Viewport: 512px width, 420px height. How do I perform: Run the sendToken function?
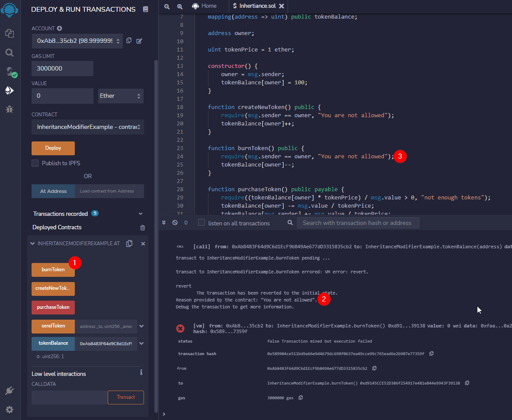[53, 326]
